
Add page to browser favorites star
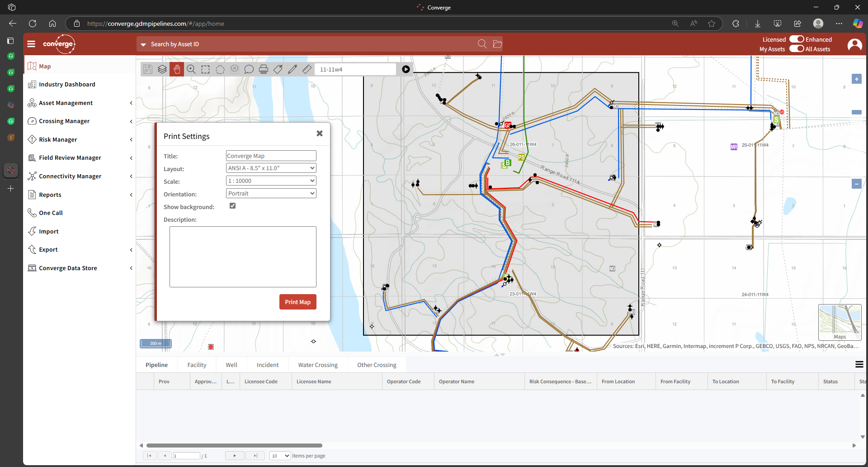(712, 24)
